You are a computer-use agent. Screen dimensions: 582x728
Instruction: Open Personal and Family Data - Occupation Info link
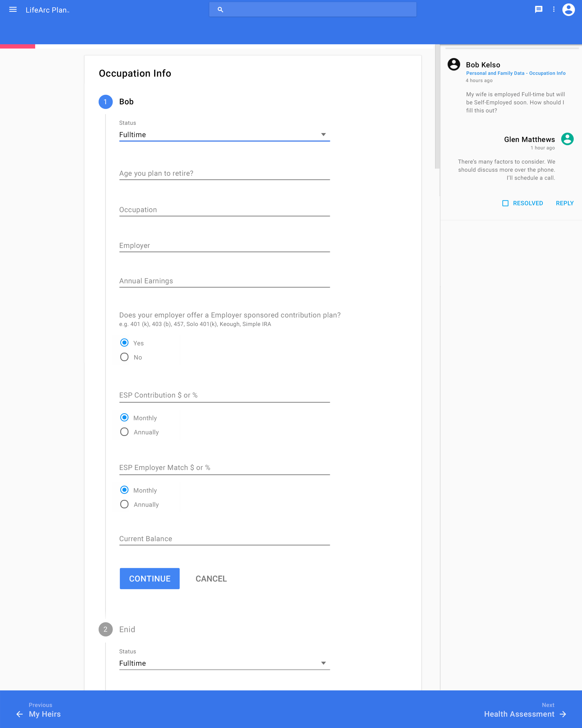(515, 73)
